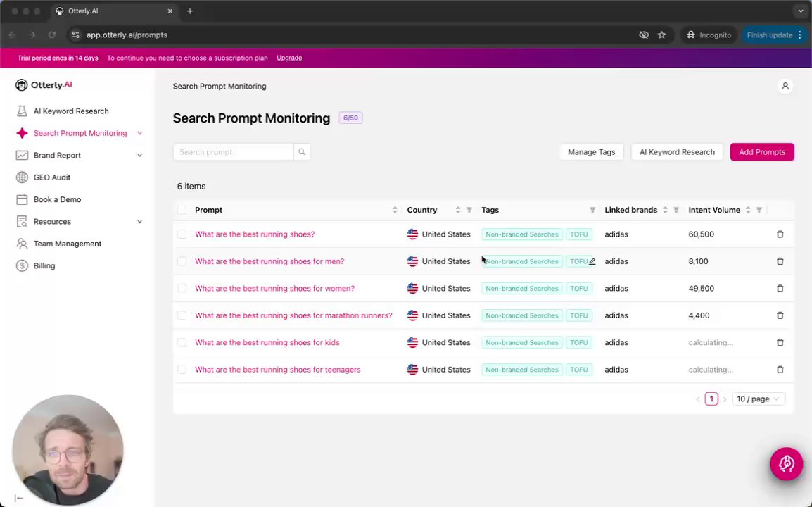Screen dimensions: 812x507
Task: Open the Intent Volume filter icon
Action: coord(759,210)
